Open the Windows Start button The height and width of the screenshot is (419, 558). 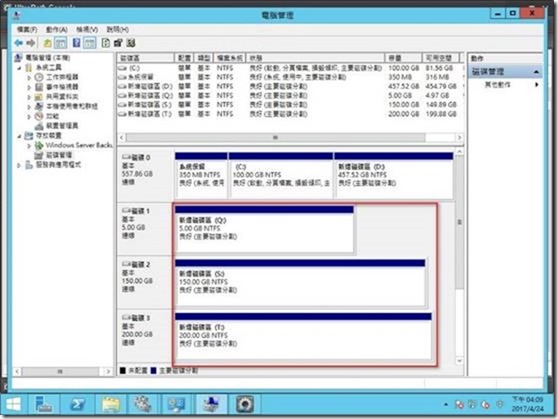(x=14, y=404)
